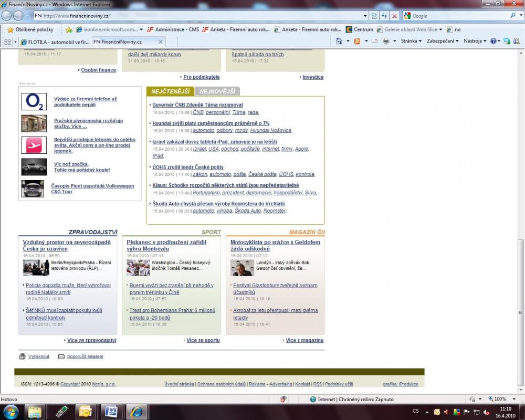The image size is (525, 420).
Task: Open the Osobní finance section link
Action: (99, 70)
